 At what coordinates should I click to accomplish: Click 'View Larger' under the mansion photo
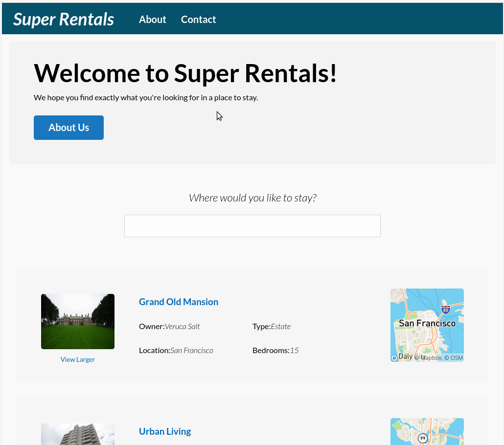[x=77, y=359]
